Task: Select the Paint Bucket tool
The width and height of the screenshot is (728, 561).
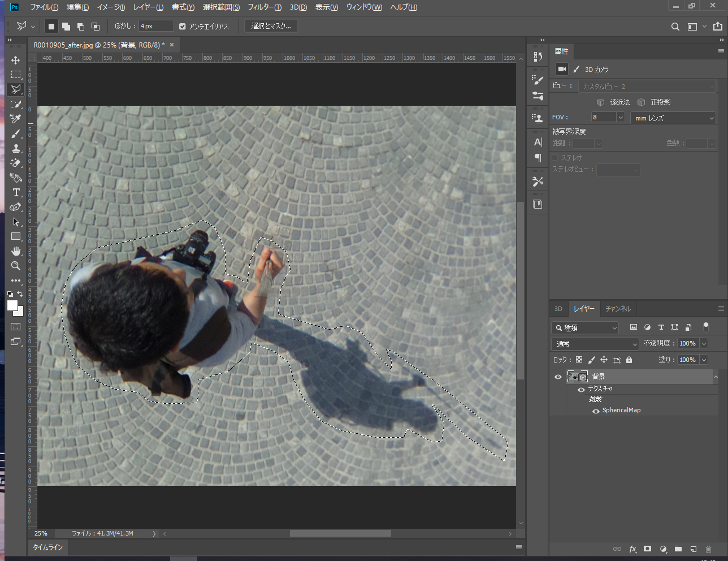Action: [x=16, y=178]
